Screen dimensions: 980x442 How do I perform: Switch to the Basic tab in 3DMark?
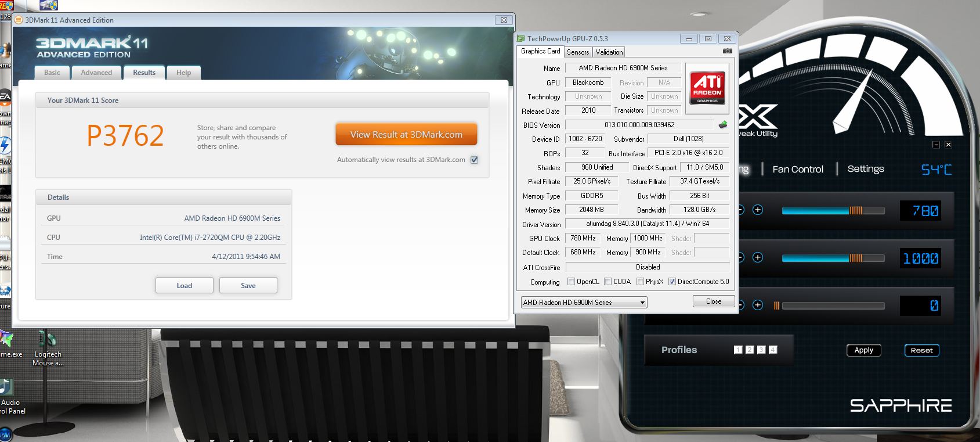pos(52,73)
